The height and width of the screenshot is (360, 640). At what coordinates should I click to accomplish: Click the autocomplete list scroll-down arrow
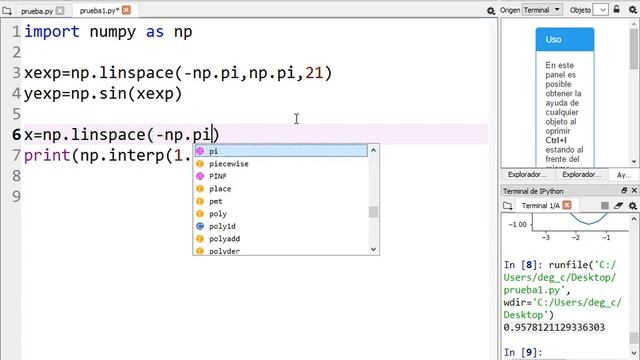(x=373, y=249)
